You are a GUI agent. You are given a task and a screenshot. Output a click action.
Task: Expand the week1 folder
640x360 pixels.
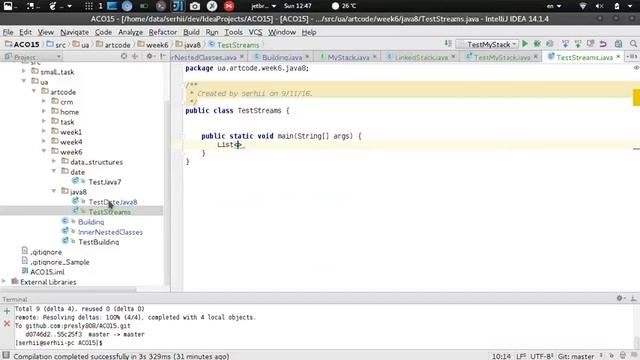(x=44, y=131)
